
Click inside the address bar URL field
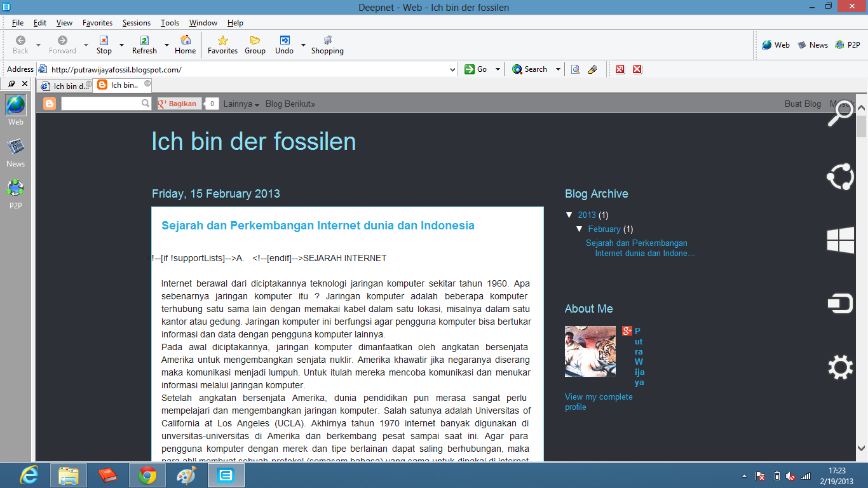pos(191,69)
